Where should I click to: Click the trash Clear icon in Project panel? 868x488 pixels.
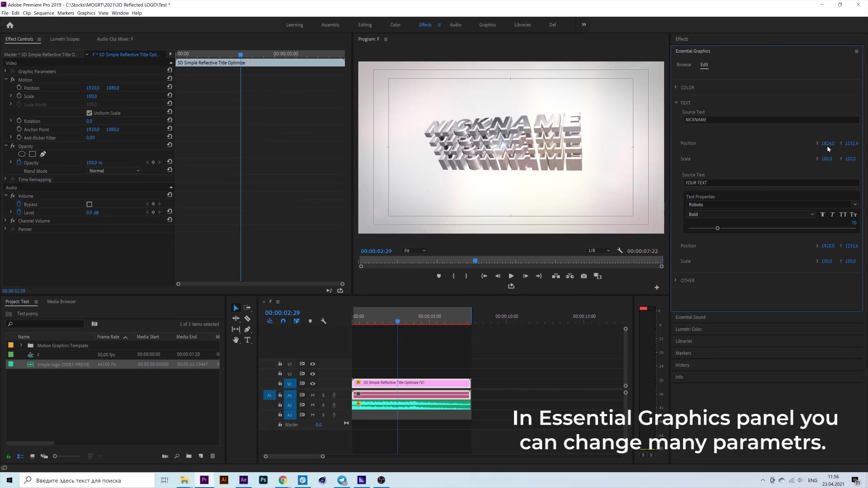coord(212,456)
